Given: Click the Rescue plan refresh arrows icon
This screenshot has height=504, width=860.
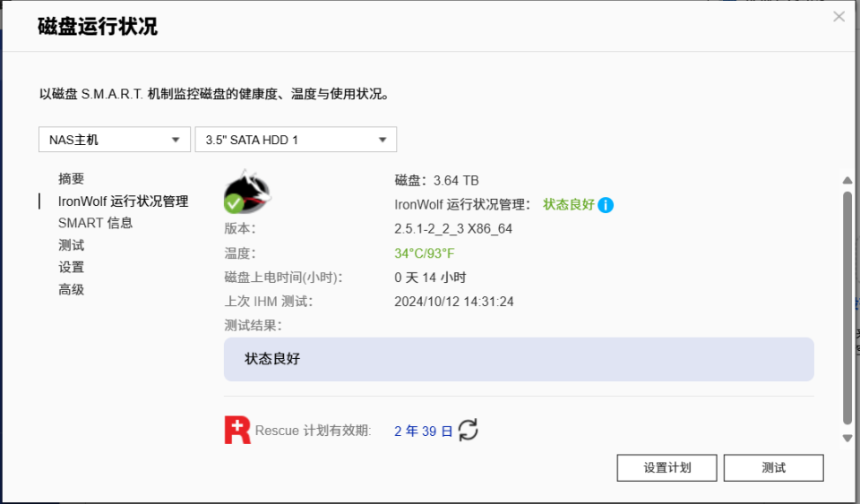Looking at the screenshot, I should coord(468,430).
